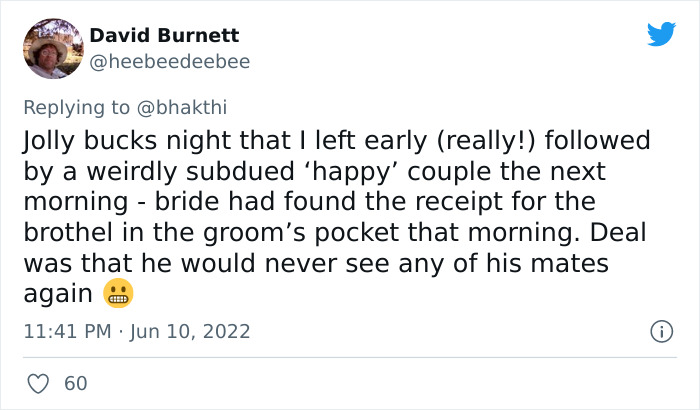The width and height of the screenshot is (700, 410).
Task: Open David Burnett's profile avatar
Action: click(x=52, y=47)
